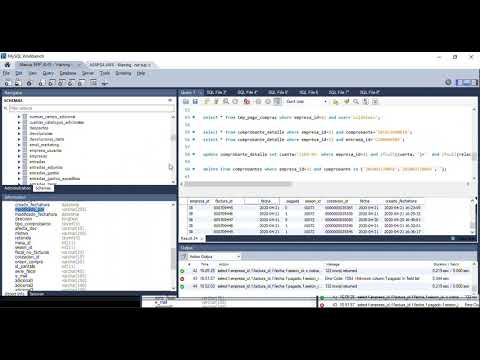
Task: Expand the empresa_usuarios table node
Action: 19,151
